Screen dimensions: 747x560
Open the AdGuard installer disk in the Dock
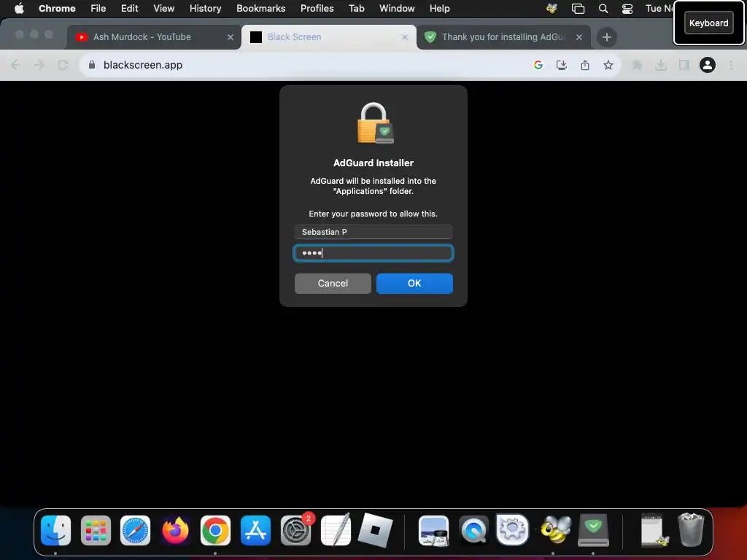[593, 531]
